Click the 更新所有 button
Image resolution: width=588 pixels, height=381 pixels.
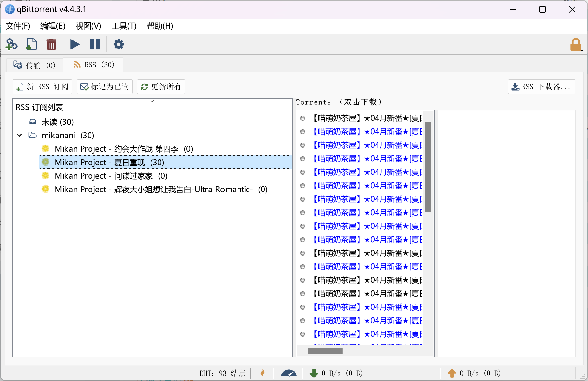click(x=161, y=87)
